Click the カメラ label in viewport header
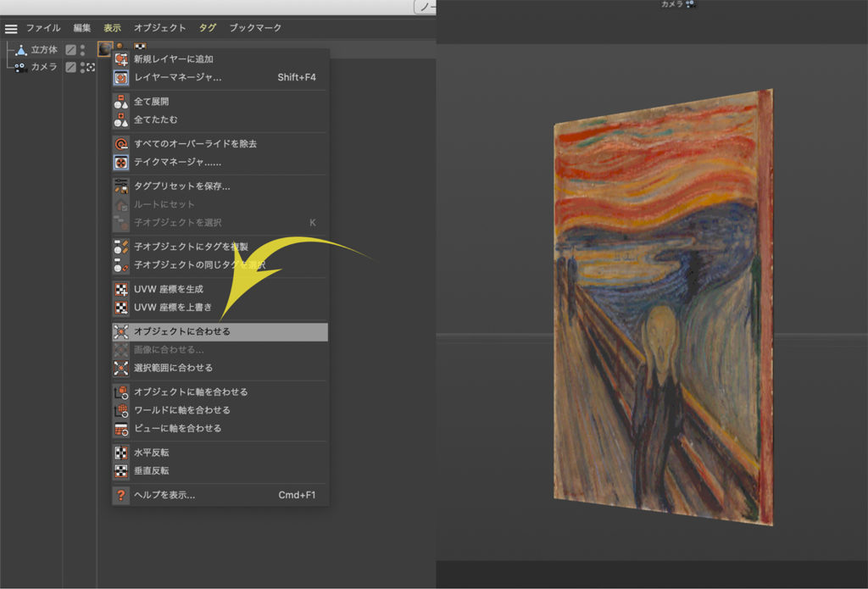This screenshot has width=868, height=589. tap(671, 4)
